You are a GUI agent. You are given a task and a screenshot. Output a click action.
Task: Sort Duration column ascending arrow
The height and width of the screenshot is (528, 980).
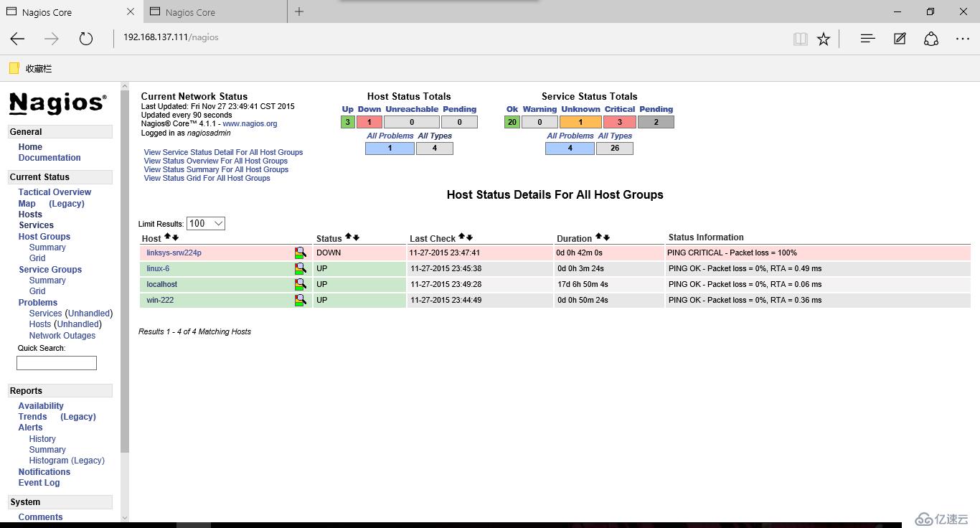[x=599, y=237]
